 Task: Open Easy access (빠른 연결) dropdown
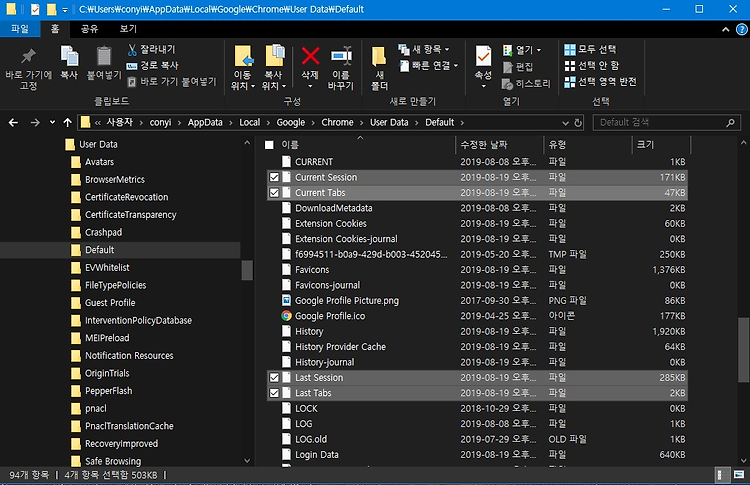(429, 66)
